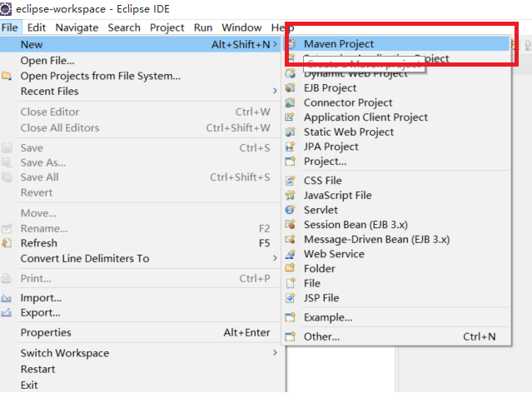
Task: Click the JavaScript File icon
Action: pos(291,195)
